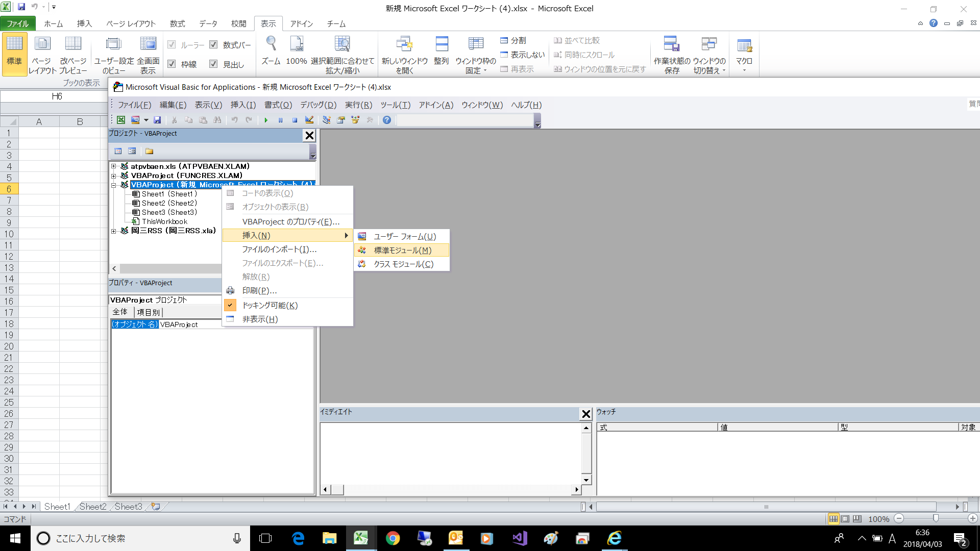This screenshot has height=551, width=980.
Task: Click the Reset stop icon in VBA toolbar
Action: [295, 120]
